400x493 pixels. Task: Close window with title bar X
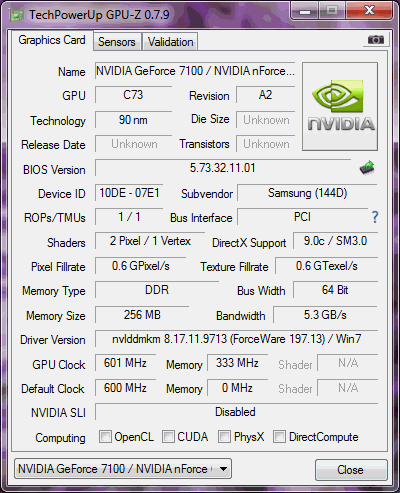369,11
